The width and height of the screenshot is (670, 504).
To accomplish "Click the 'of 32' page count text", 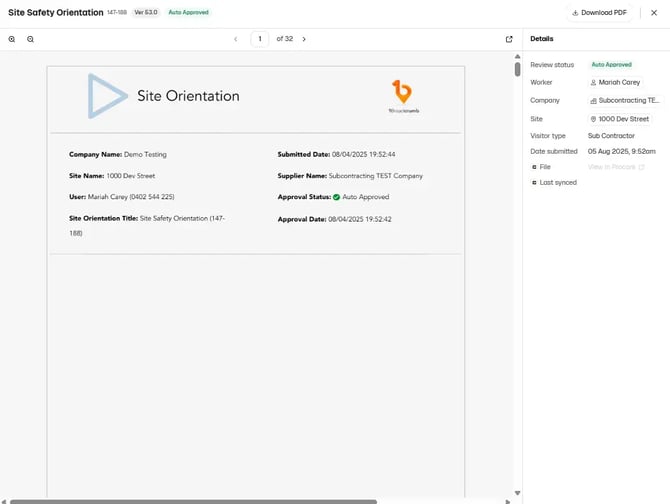I will [x=285, y=39].
